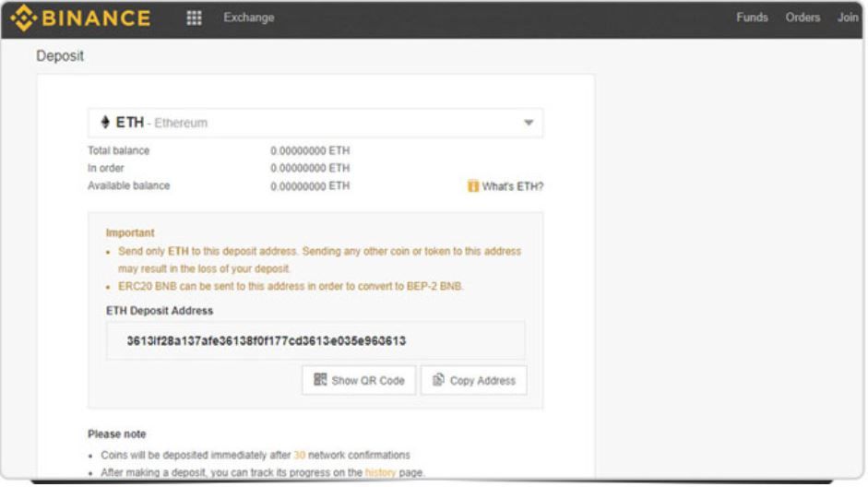
Task: Click the QR code icon
Action: (x=320, y=380)
